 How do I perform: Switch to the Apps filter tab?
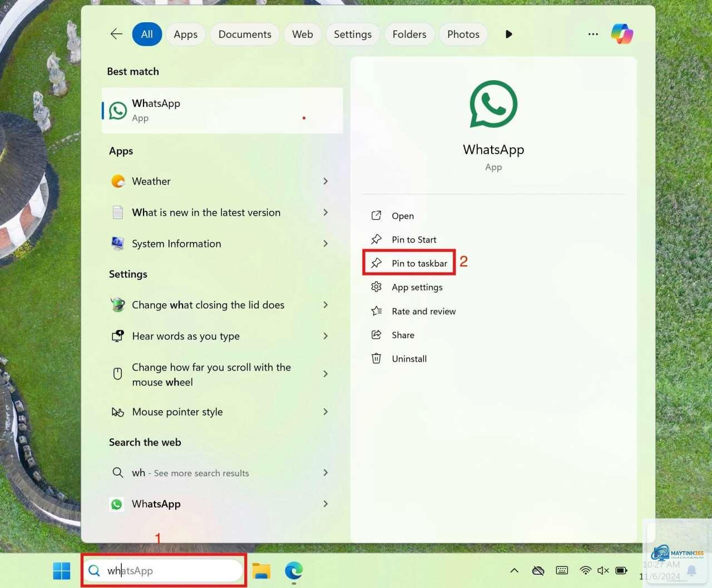tap(185, 34)
